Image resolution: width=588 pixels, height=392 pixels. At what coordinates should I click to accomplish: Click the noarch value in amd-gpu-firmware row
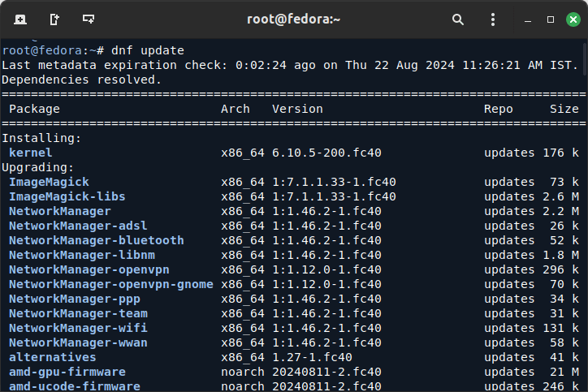coord(243,373)
